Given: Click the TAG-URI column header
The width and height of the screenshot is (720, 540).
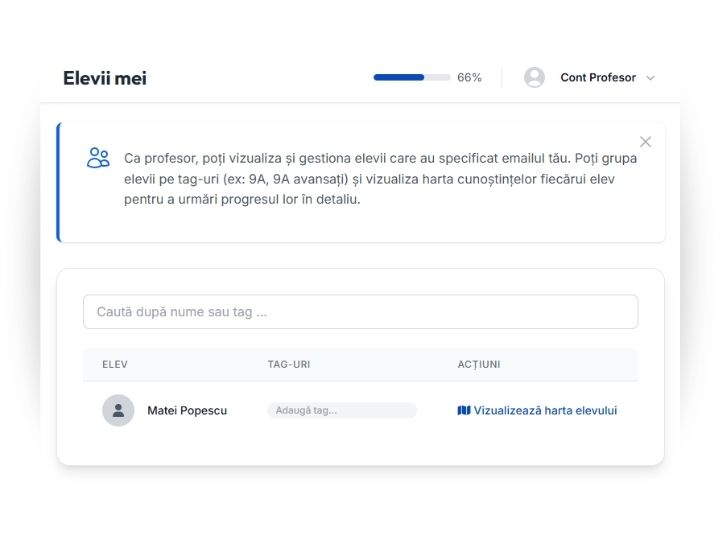Looking at the screenshot, I should [289, 364].
